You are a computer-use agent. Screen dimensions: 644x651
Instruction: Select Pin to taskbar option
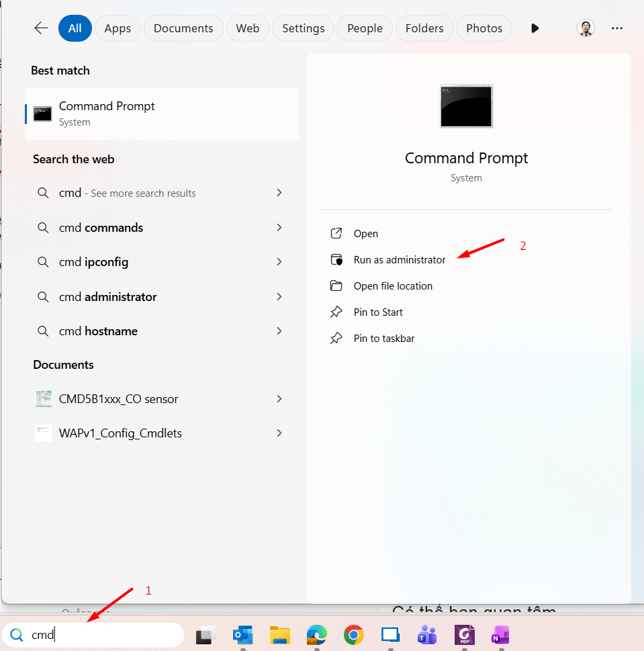[x=383, y=339]
